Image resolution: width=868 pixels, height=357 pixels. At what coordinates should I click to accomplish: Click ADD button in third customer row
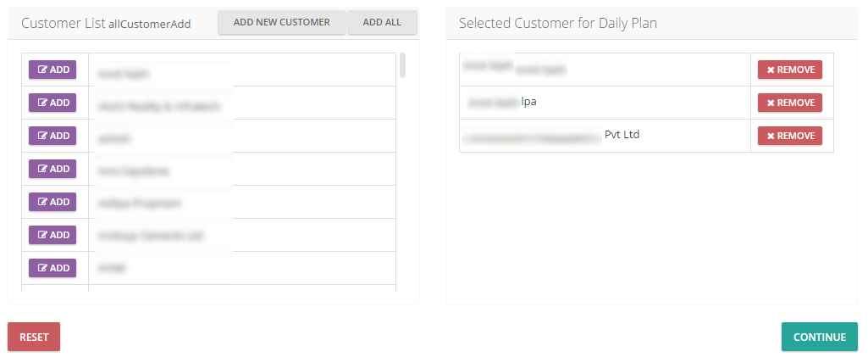(x=53, y=136)
